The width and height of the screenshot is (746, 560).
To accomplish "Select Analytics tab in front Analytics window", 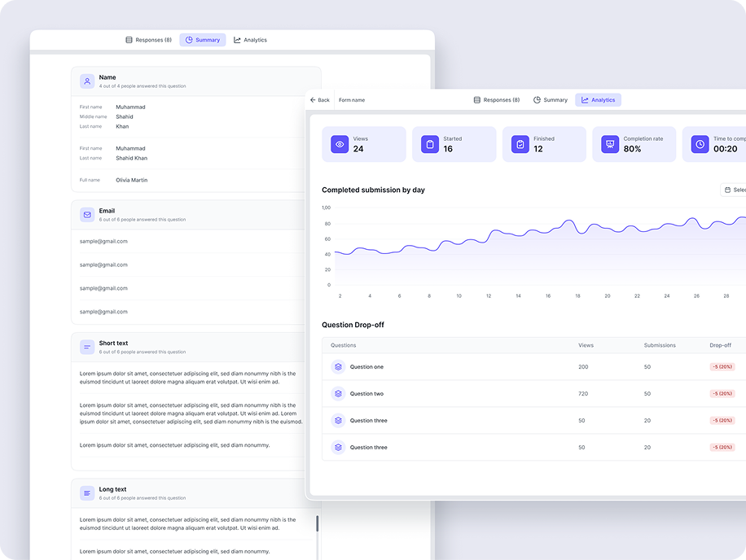I will pyautogui.click(x=598, y=100).
